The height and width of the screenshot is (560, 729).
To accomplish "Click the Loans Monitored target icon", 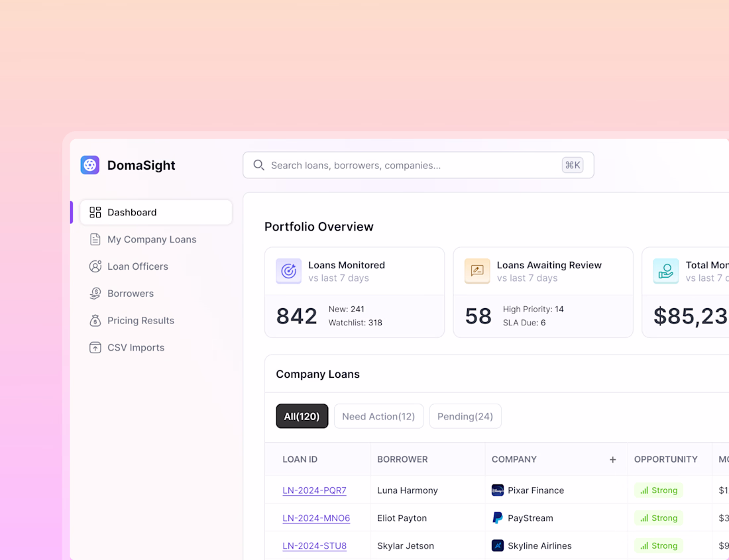I will point(289,271).
